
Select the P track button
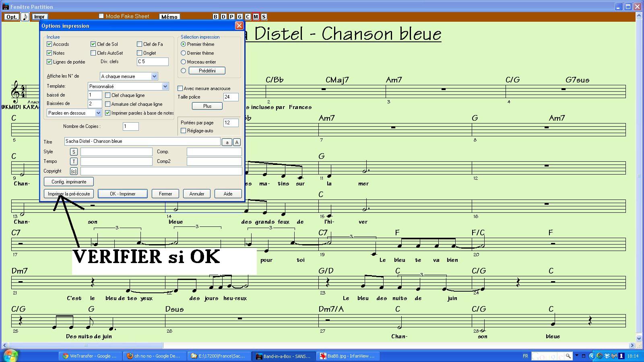click(x=231, y=16)
